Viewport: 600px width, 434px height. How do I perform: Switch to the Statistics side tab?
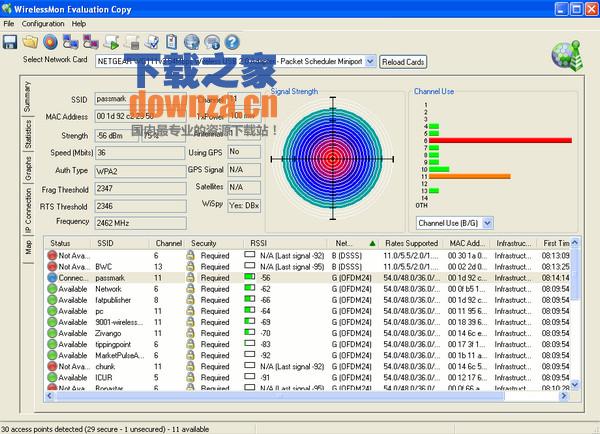point(28,134)
